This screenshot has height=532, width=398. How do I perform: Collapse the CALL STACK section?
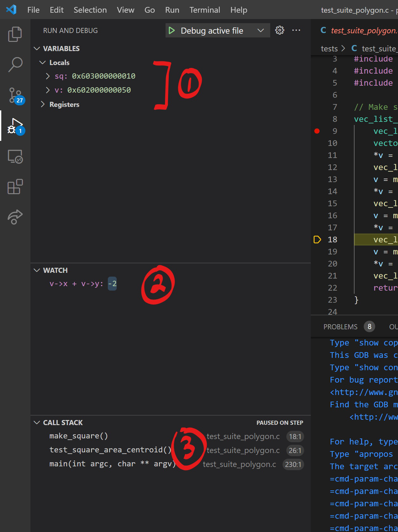click(x=37, y=423)
